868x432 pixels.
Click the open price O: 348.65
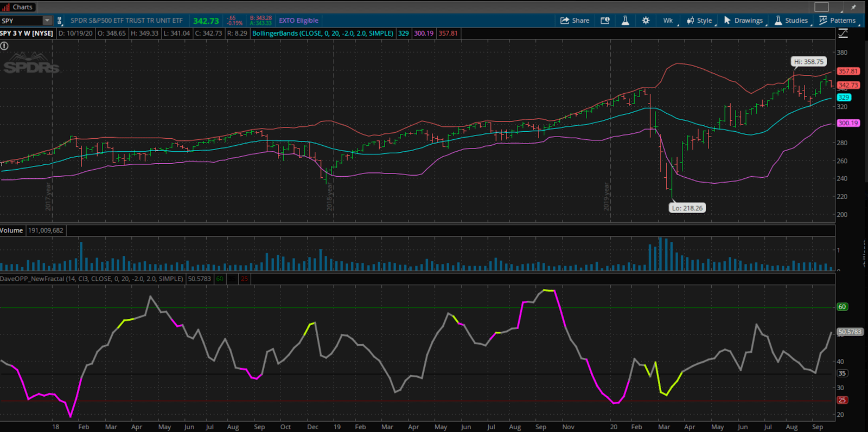click(x=112, y=33)
